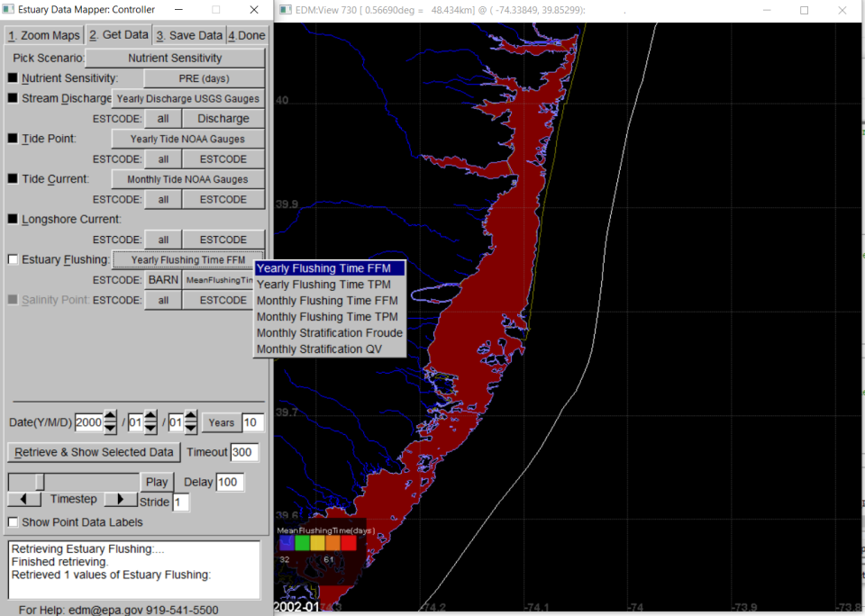
Task: Toggle the Salinity Point checkbox
Action: click(x=13, y=300)
